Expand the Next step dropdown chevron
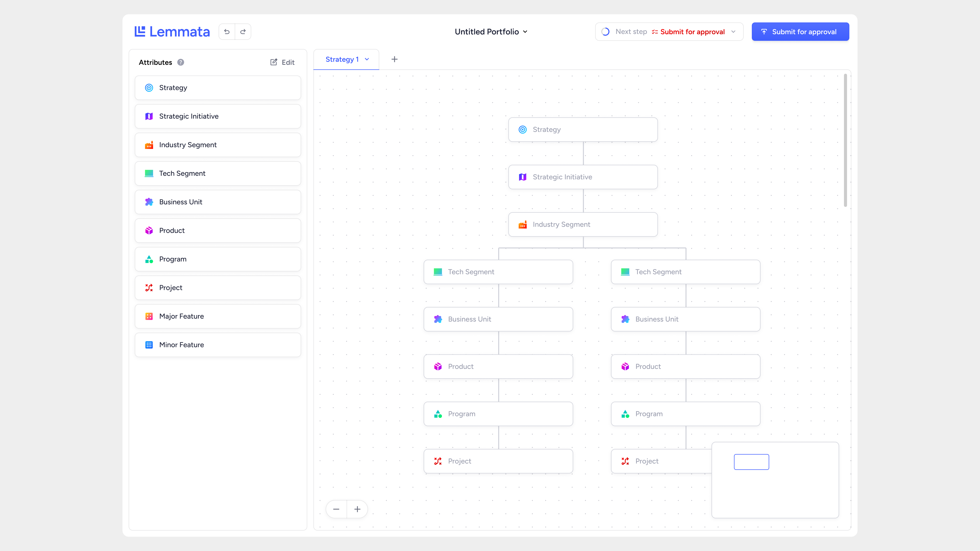This screenshot has height=551, width=980. click(733, 32)
